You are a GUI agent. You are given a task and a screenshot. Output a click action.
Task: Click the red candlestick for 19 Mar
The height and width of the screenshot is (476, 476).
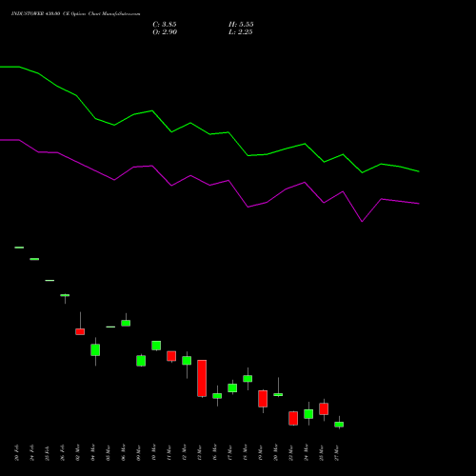(263, 399)
